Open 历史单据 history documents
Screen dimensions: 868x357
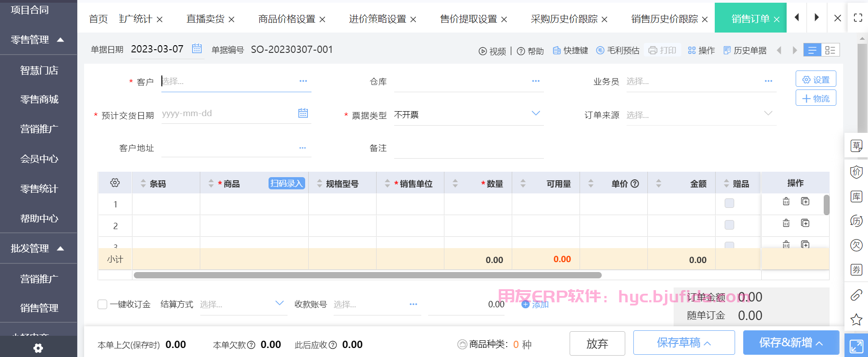[x=745, y=51]
